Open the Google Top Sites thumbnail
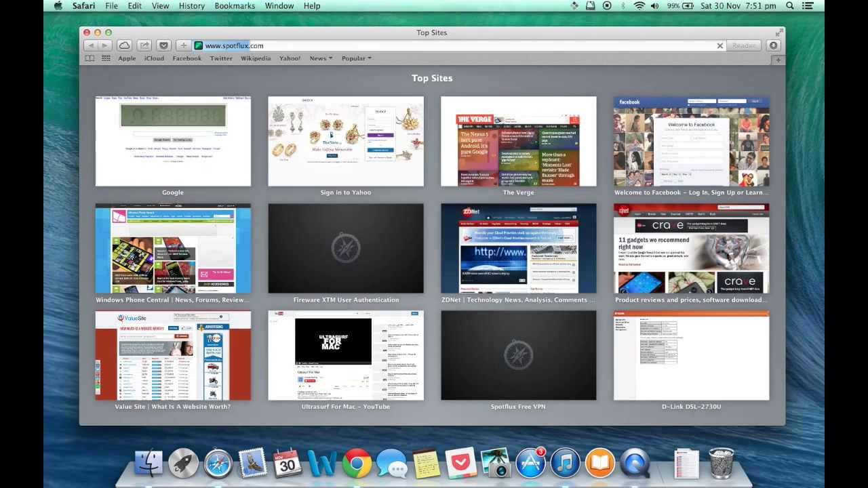The height and width of the screenshot is (488, 868). coord(173,141)
